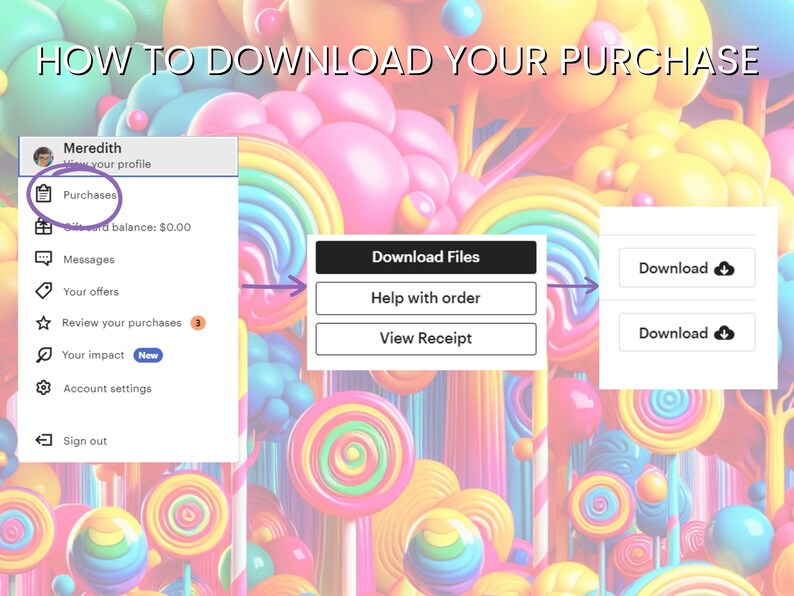Click the cloud icon on the top Download button
This screenshot has height=596, width=794.
[724, 268]
